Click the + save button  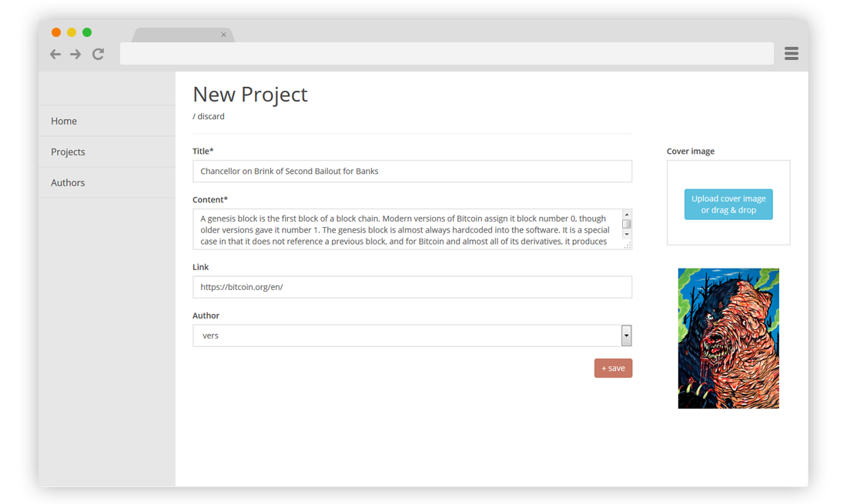(x=613, y=368)
